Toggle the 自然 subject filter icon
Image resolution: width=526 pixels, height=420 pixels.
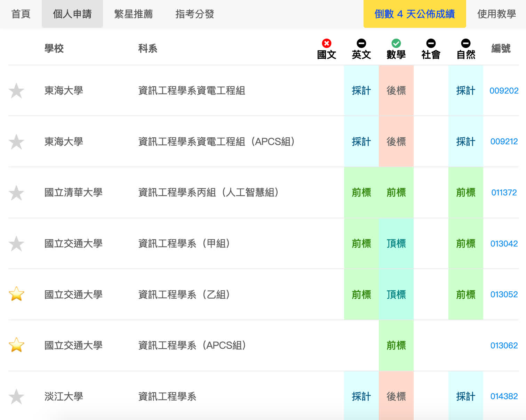(465, 43)
